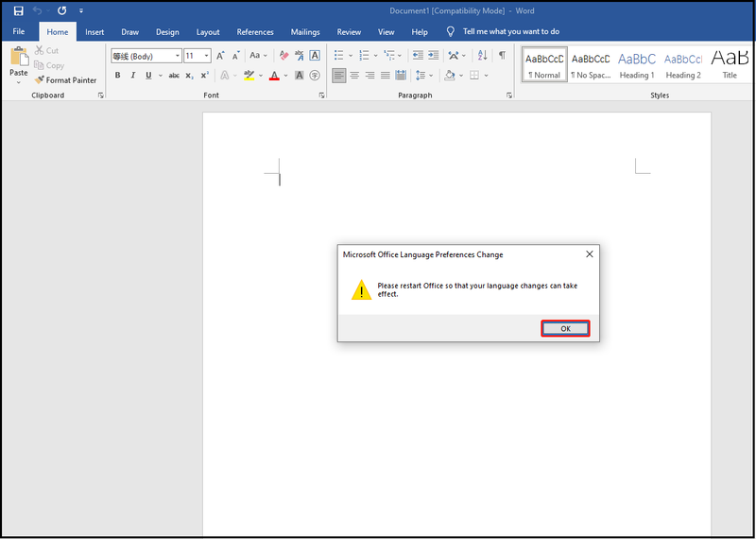The width and height of the screenshot is (756, 539).
Task: Open the Paragraph dialog launcher
Action: [x=509, y=96]
